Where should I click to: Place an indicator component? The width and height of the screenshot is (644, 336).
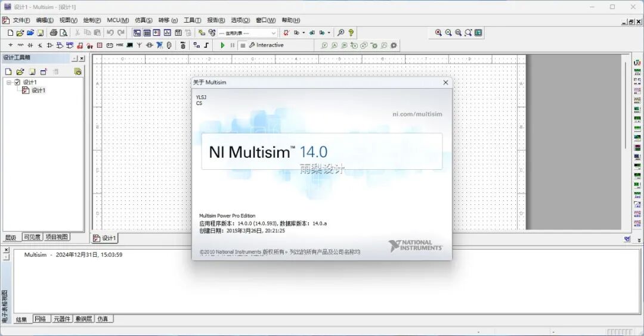tap(100, 45)
